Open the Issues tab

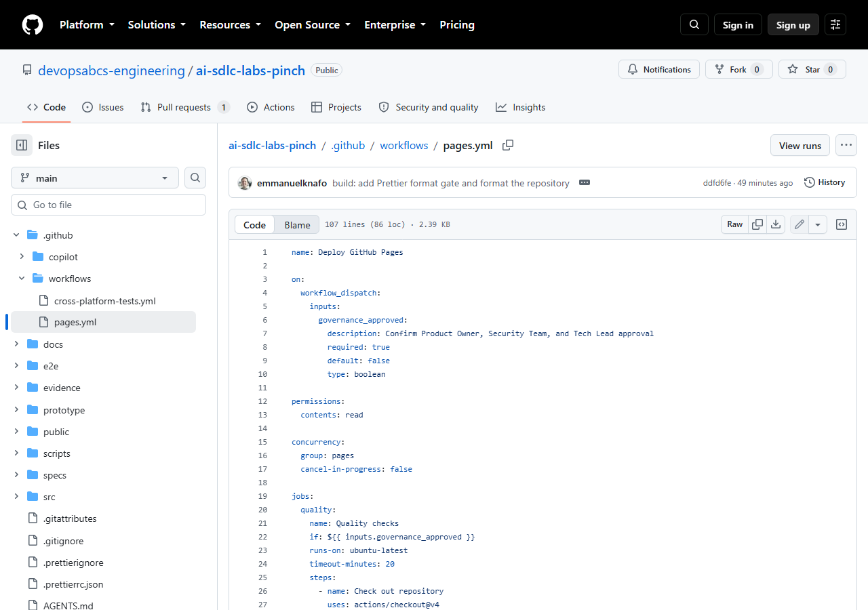pos(103,107)
